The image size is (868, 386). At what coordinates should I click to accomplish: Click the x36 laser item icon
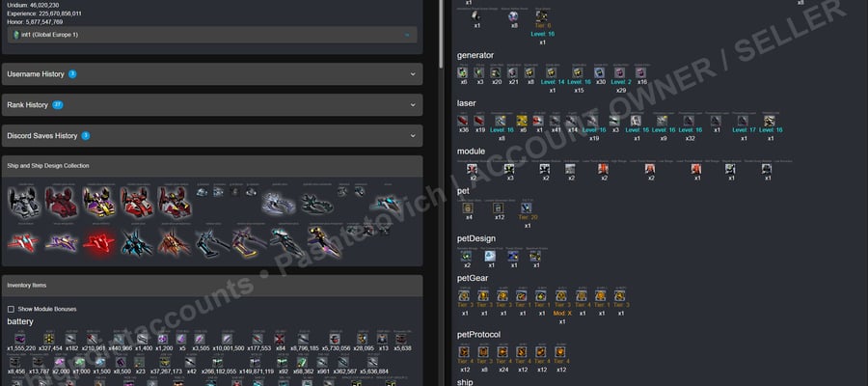[463, 121]
